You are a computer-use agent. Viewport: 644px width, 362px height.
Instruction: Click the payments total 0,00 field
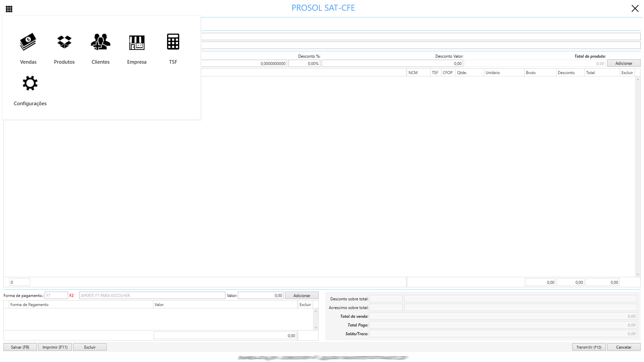[225, 336]
